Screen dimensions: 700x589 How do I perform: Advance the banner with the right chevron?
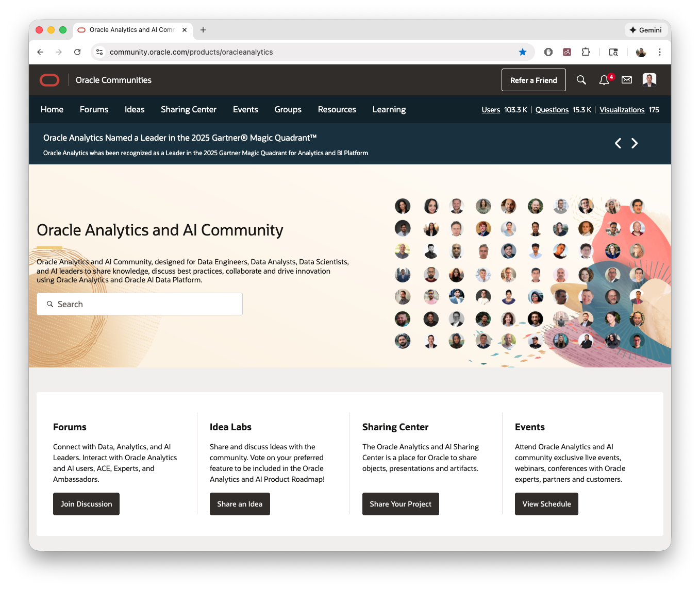pyautogui.click(x=635, y=143)
